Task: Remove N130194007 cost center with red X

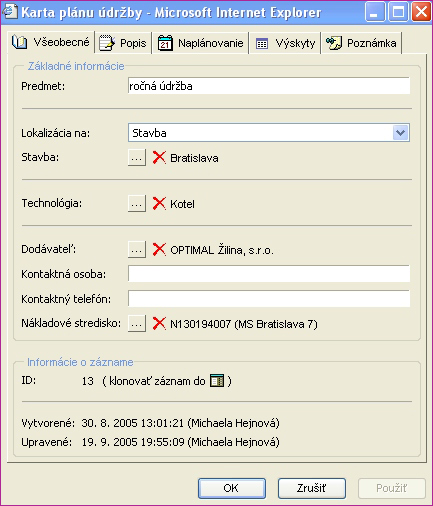Action: [159, 323]
